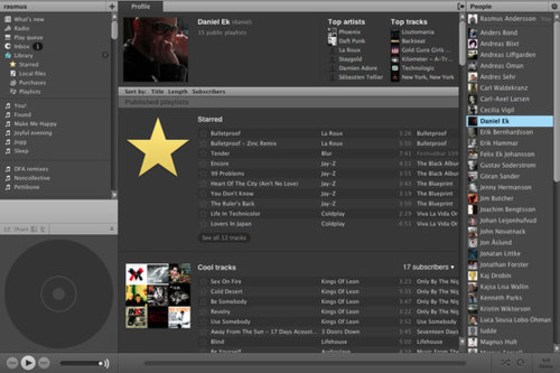This screenshot has width=560, height=373.
Task: Toggle the checkbox beside the Encore track
Action: [x=203, y=164]
